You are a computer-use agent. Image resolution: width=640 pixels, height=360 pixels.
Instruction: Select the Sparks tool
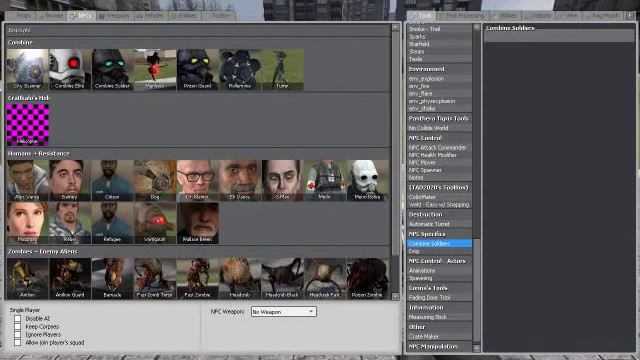(x=439, y=36)
